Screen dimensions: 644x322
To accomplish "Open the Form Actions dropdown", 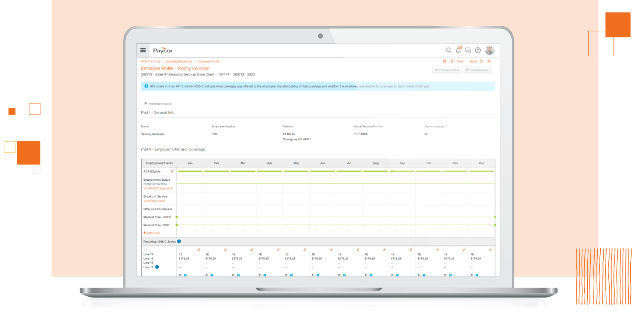I will pyautogui.click(x=477, y=70).
